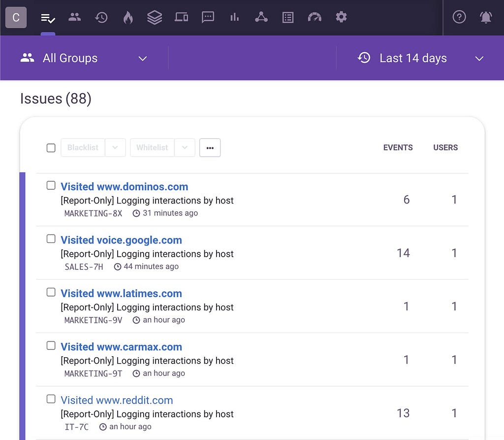Expand the Last 14 days time range dropdown

pyautogui.click(x=479, y=59)
